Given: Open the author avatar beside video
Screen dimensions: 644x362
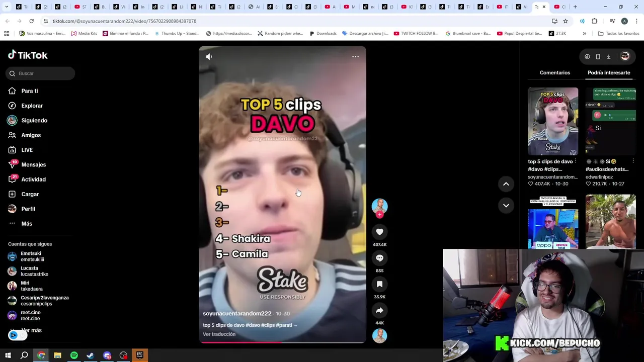Looking at the screenshot, I should [379, 206].
